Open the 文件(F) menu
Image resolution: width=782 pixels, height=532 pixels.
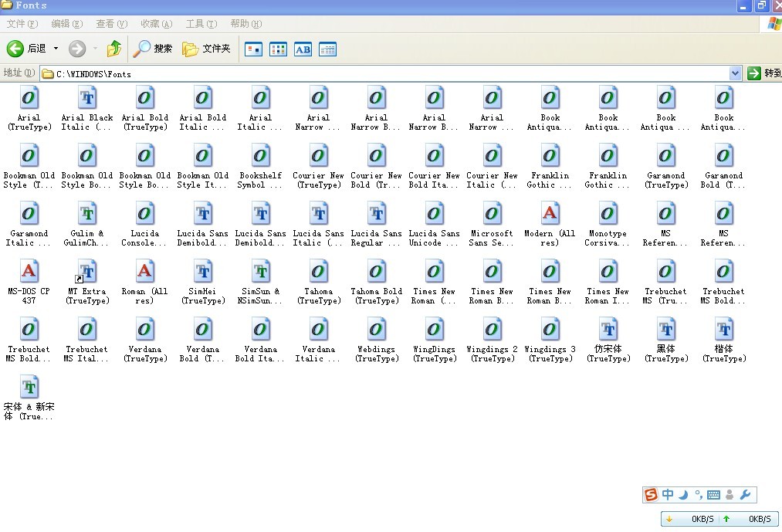tap(22, 23)
